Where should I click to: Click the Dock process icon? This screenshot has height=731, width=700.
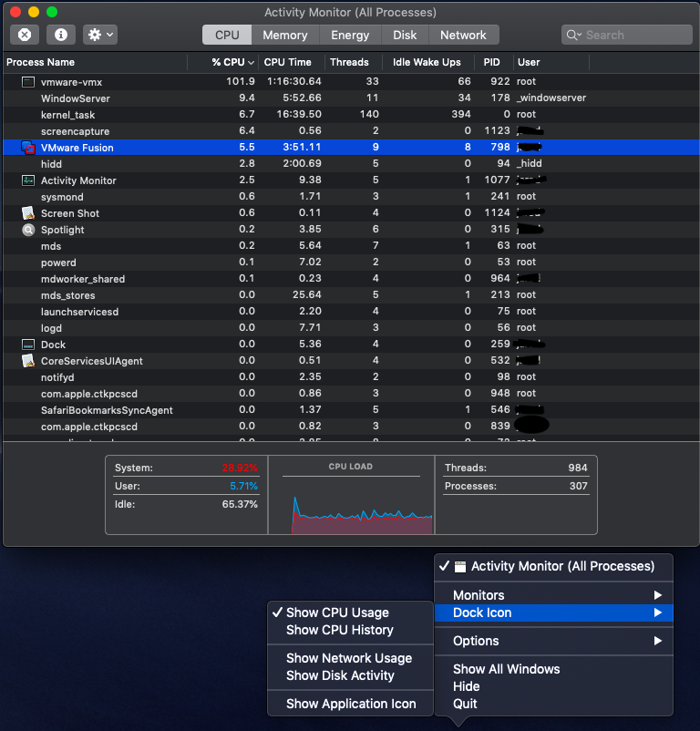pos(28,345)
